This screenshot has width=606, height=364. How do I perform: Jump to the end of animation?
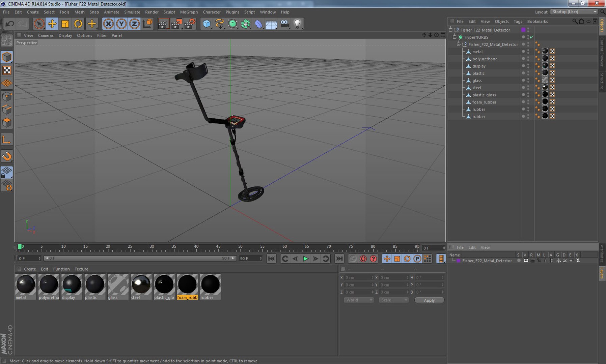point(339,259)
